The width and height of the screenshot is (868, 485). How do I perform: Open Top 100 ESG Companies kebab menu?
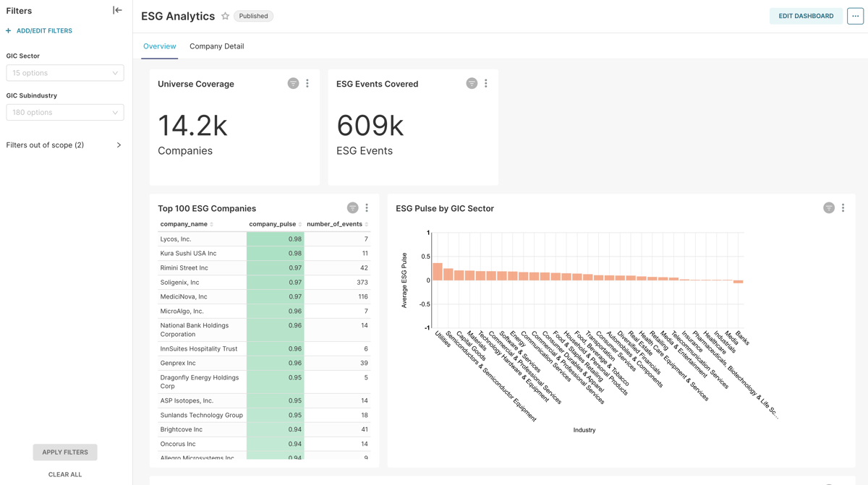point(367,208)
